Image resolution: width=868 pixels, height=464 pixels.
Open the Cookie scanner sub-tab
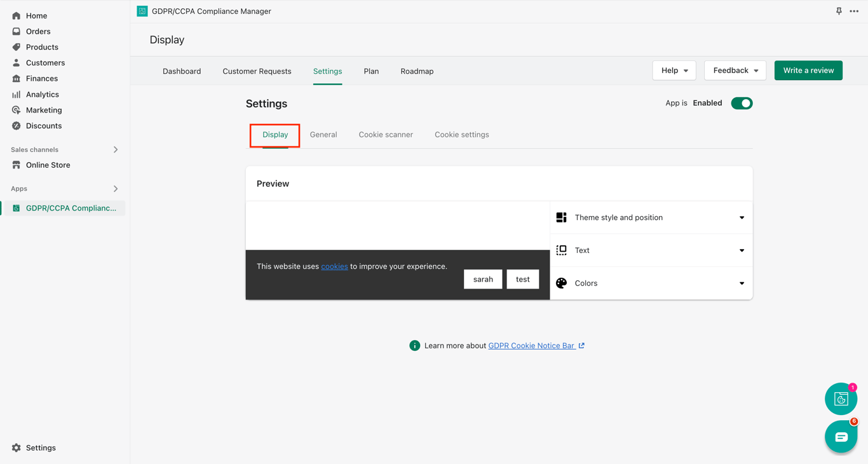coord(386,135)
